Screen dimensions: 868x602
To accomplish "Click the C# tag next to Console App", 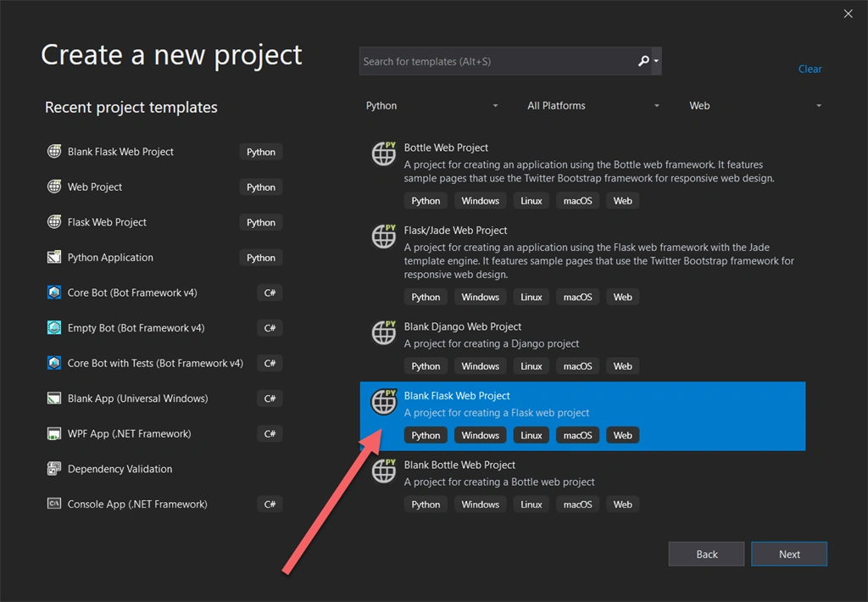I will [x=270, y=504].
